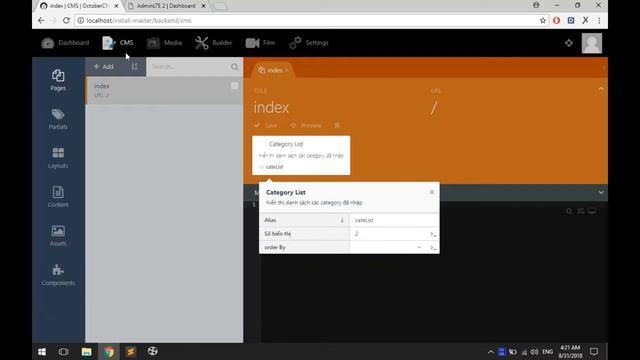Click the code editor display icon
Screen dimensions: 640x360
pos(592,211)
